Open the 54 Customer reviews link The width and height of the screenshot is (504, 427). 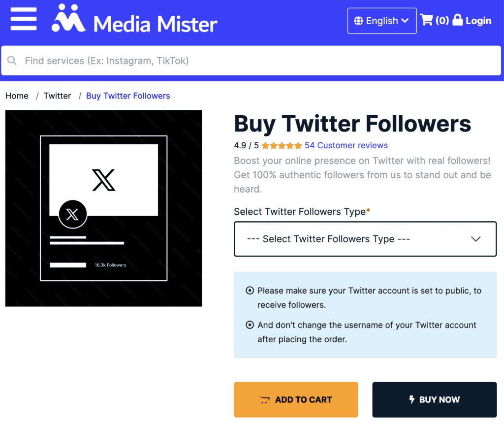pyautogui.click(x=346, y=145)
